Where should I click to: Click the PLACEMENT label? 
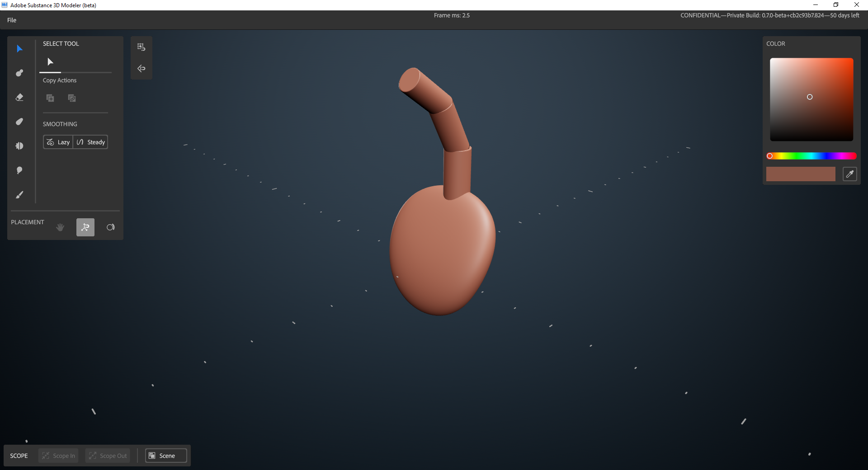[28, 222]
